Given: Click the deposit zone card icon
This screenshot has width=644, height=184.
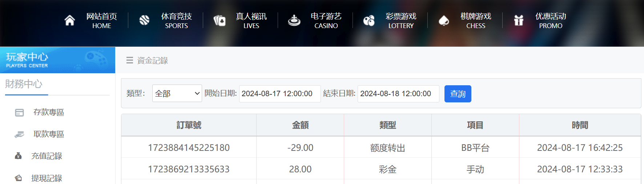Looking at the screenshot, I should tap(19, 113).
